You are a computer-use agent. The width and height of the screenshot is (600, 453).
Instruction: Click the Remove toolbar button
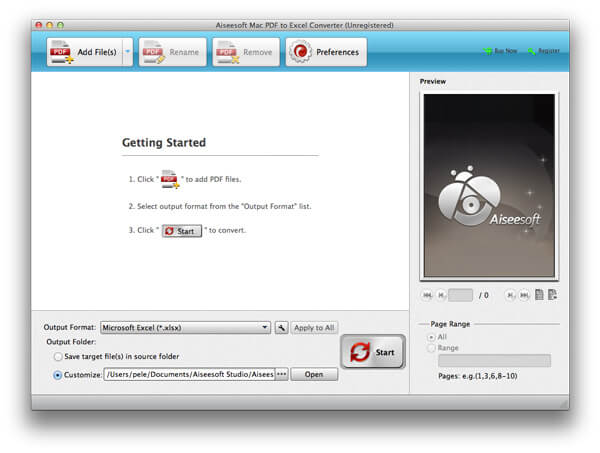pyautogui.click(x=246, y=52)
